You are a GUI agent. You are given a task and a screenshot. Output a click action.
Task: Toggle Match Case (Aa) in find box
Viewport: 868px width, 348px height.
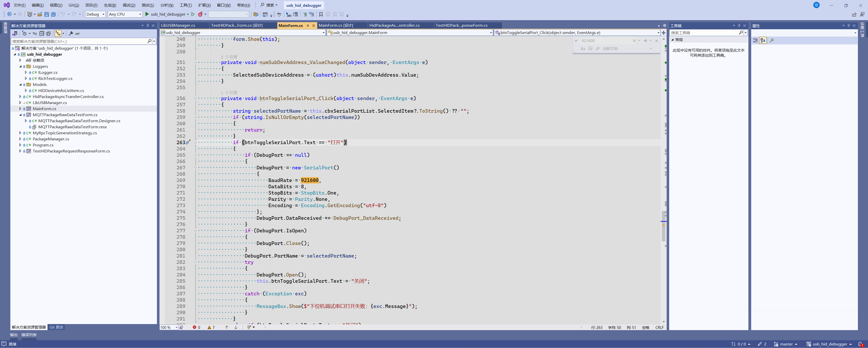coord(583,48)
